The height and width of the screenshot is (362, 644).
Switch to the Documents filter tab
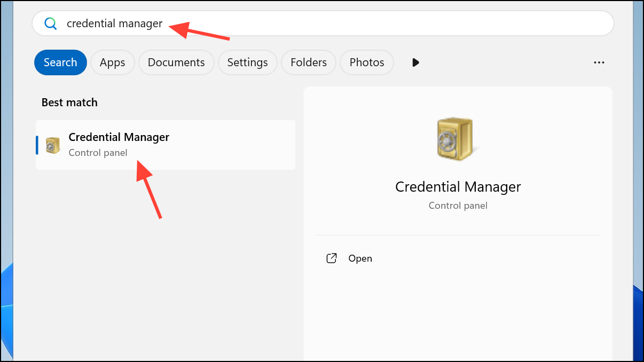point(176,62)
